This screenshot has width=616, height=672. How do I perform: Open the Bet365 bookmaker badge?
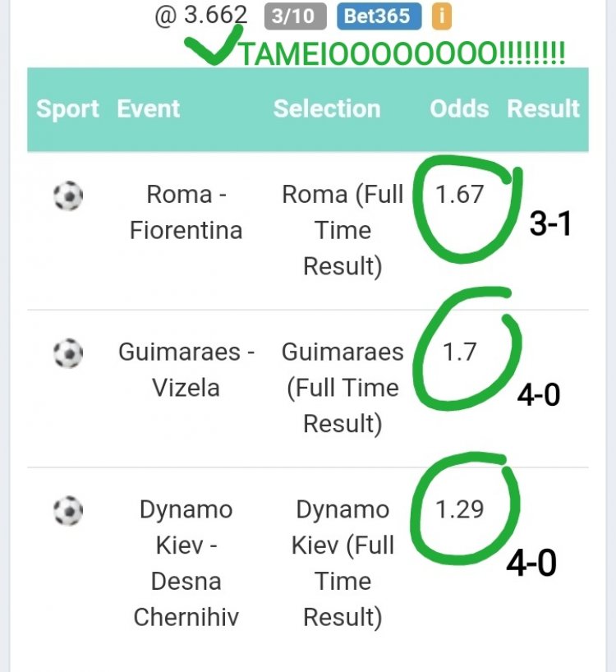[x=378, y=16]
